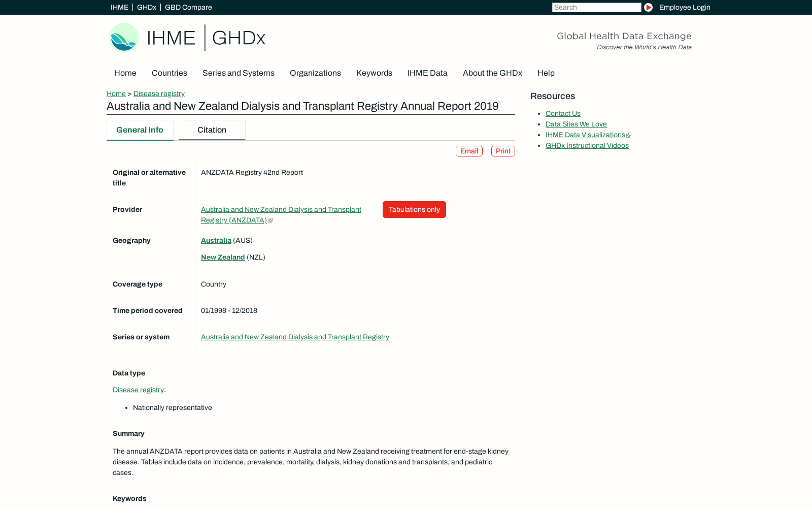Open the Organizations menu item
Image resolution: width=812 pixels, height=508 pixels.
point(315,73)
